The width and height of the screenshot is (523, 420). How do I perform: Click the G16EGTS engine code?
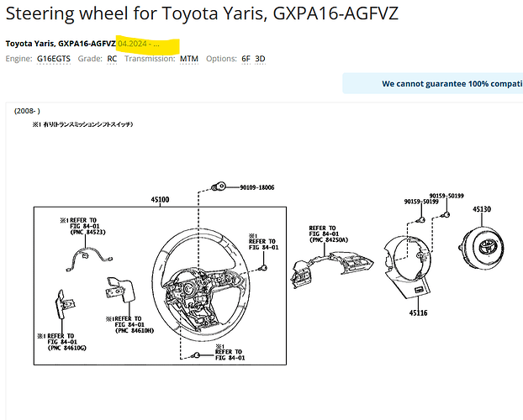(x=54, y=59)
